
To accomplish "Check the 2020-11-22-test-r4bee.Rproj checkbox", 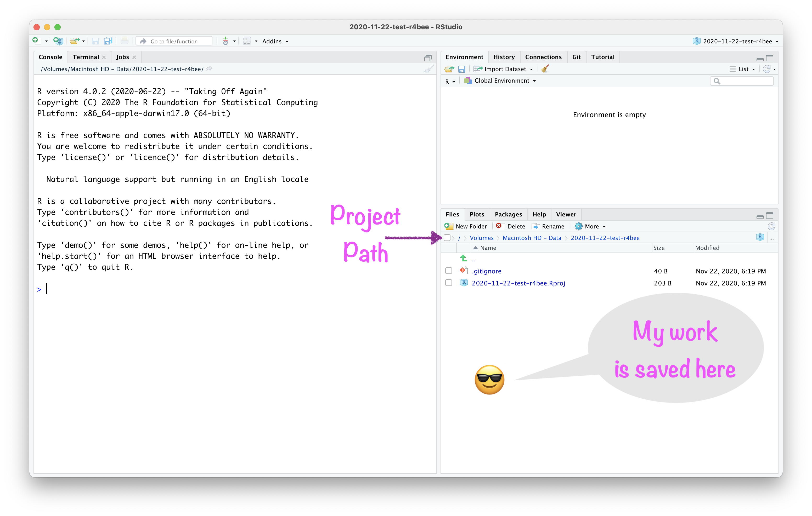I will point(448,283).
